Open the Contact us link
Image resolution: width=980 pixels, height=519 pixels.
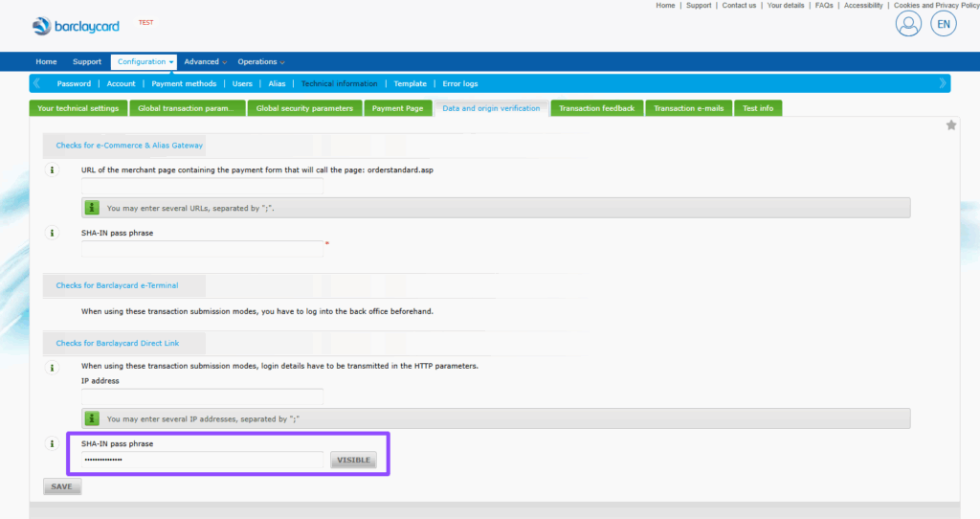pos(739,5)
